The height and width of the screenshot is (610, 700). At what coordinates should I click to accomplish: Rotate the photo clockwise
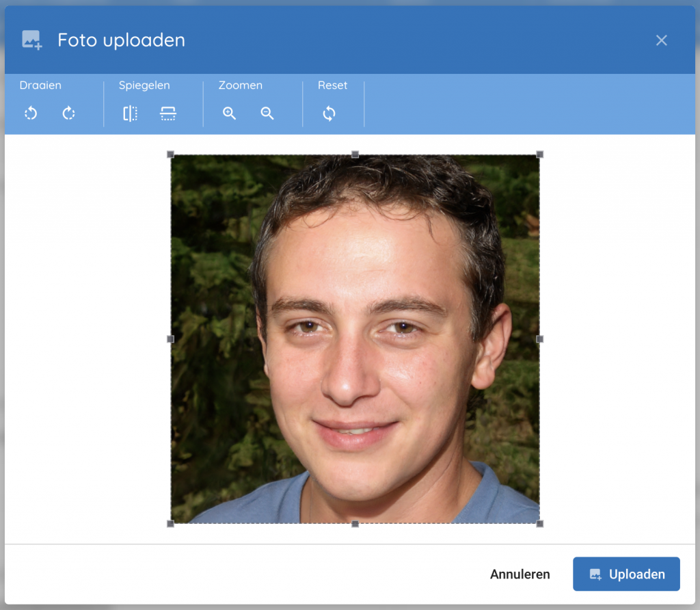point(68,114)
